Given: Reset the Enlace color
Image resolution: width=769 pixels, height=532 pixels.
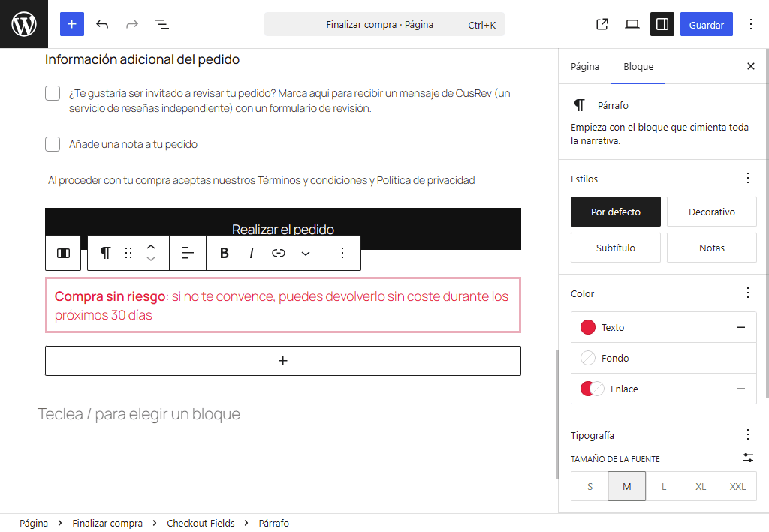Looking at the screenshot, I should (741, 389).
